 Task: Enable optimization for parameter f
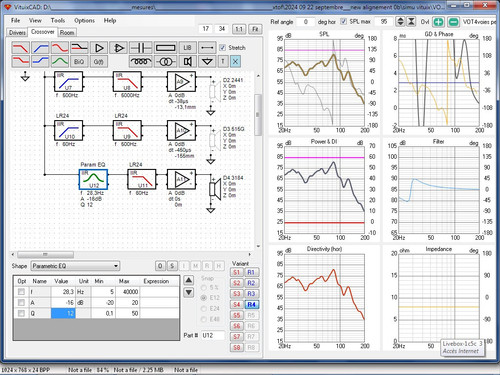[21, 292]
